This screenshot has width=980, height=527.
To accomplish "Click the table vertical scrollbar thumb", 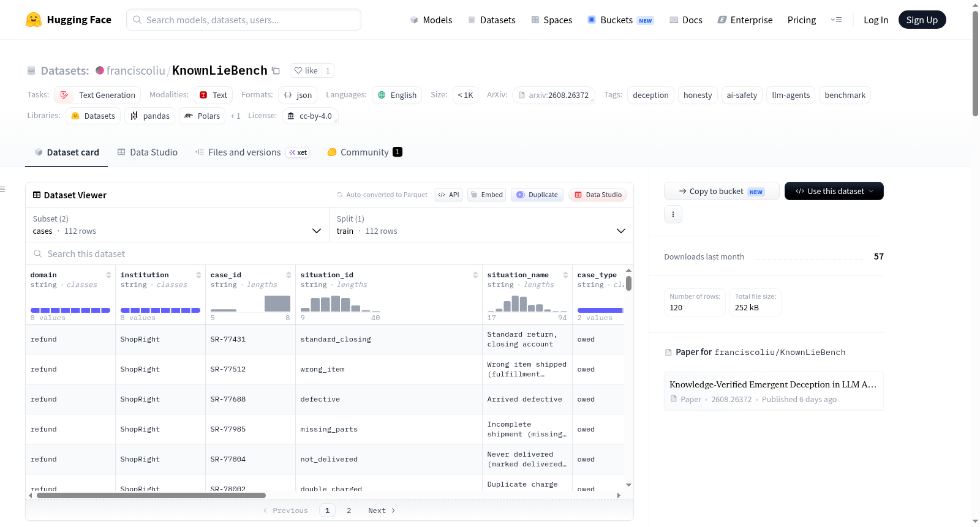I will pos(628,283).
